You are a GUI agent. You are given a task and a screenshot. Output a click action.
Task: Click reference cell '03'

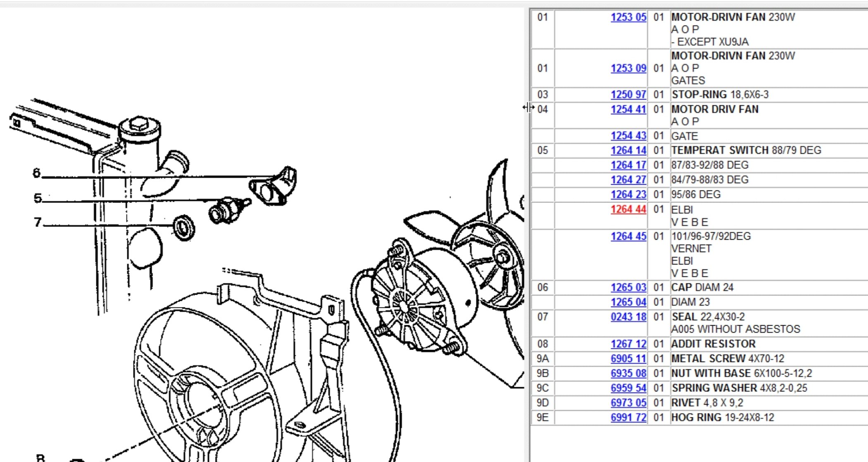[542, 95]
